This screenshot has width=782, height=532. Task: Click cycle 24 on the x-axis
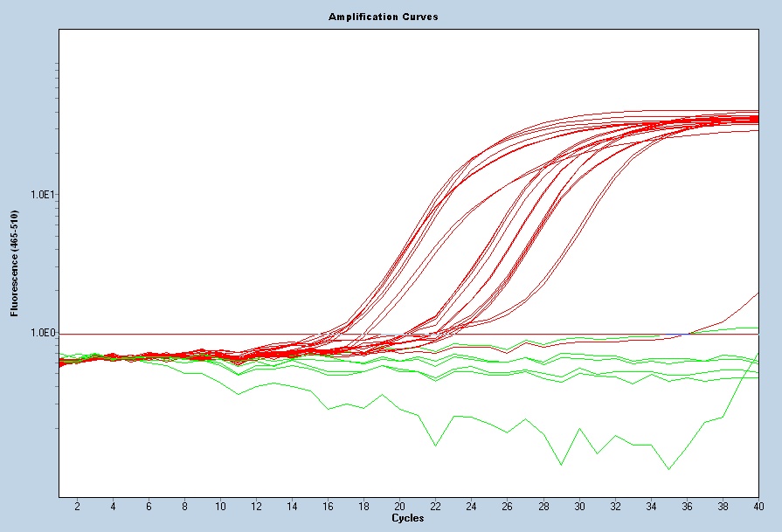(471, 507)
